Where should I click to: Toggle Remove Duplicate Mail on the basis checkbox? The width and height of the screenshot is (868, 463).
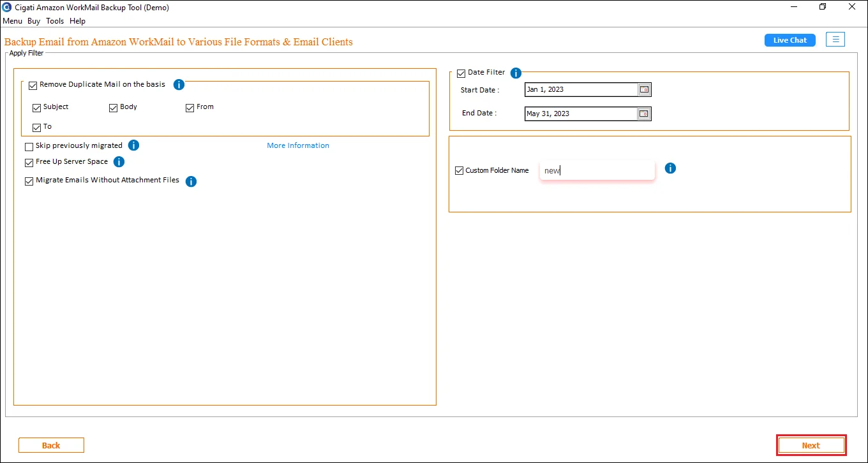pyautogui.click(x=33, y=85)
